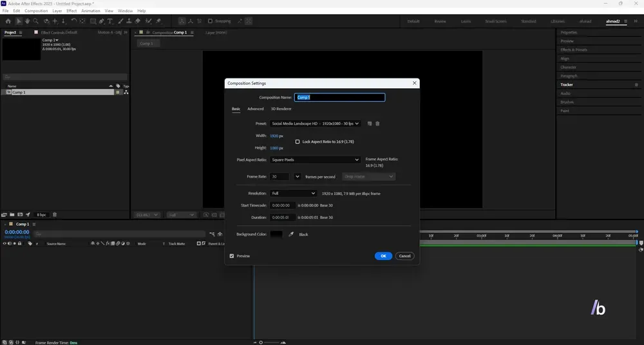Create a new composition from Project footer
The height and width of the screenshot is (345, 644).
(20, 214)
